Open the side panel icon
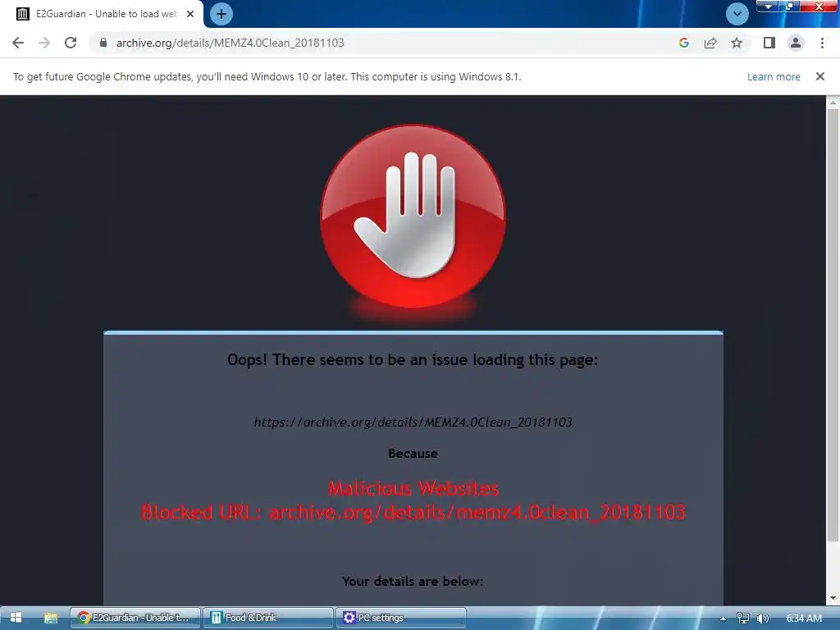 click(x=769, y=43)
